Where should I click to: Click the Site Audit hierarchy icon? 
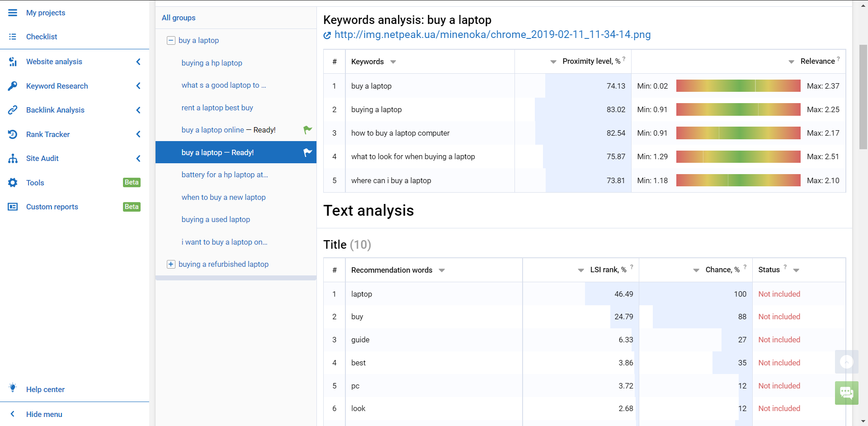click(13, 158)
